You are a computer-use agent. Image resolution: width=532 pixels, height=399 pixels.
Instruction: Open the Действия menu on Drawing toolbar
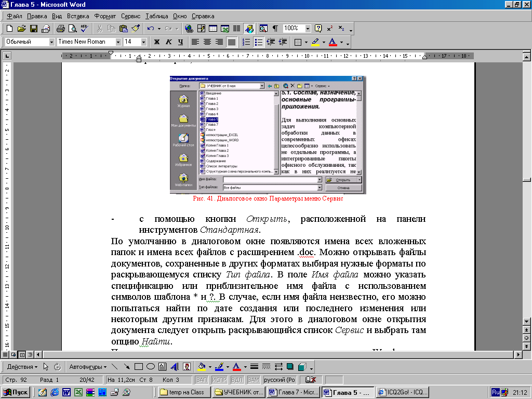pyautogui.click(x=22, y=366)
